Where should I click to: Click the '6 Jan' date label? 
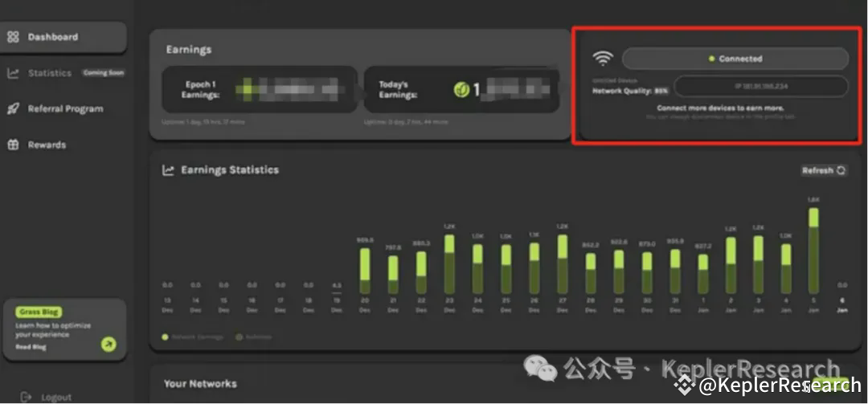(842, 305)
